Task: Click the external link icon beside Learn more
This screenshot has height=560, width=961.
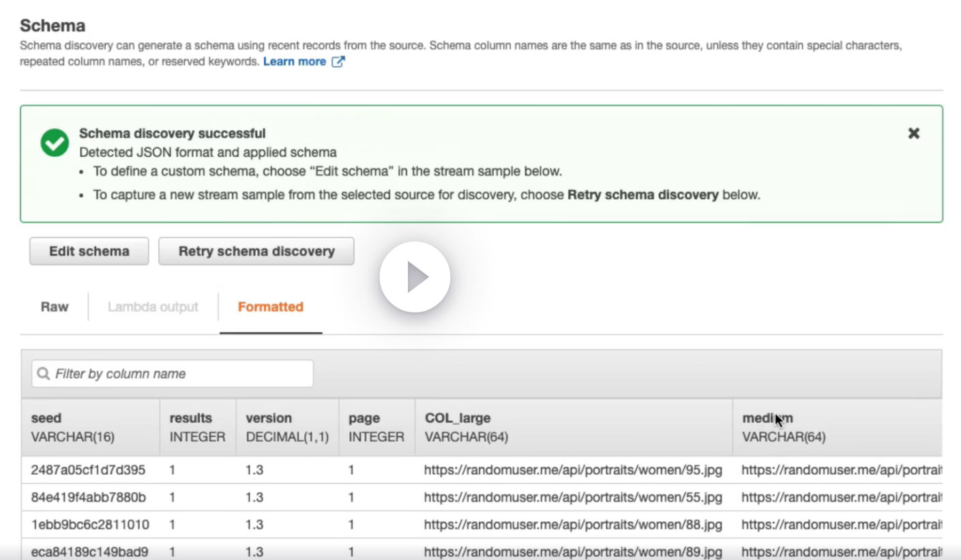Action: (x=338, y=62)
